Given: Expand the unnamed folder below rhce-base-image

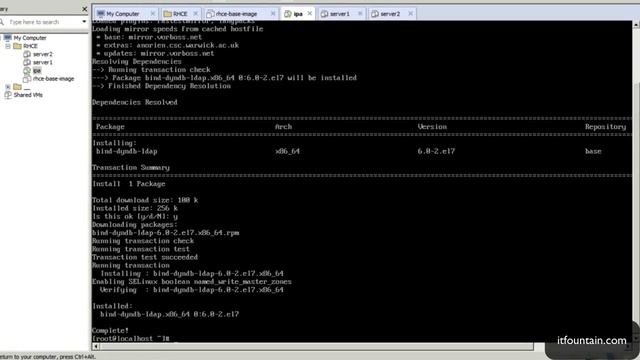Looking at the screenshot, I should pos(8,87).
